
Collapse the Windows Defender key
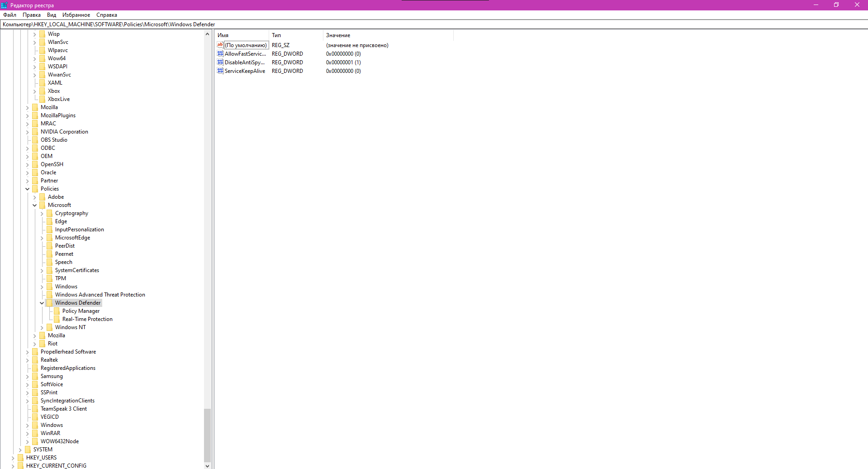[x=42, y=303]
